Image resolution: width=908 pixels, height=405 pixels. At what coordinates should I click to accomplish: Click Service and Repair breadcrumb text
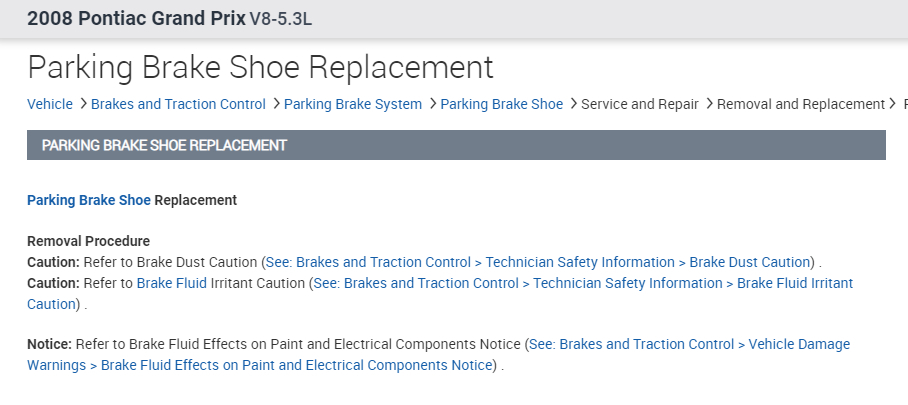coord(639,104)
